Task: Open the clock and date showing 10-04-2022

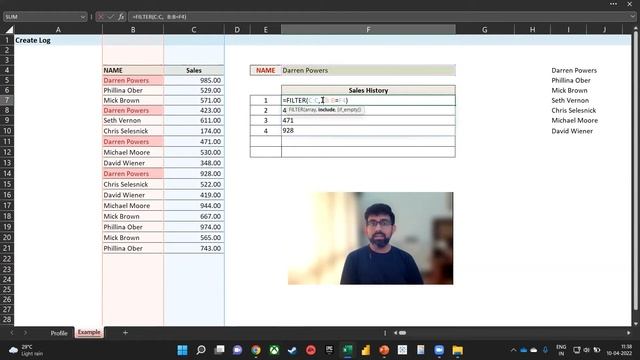Action: click(x=619, y=350)
